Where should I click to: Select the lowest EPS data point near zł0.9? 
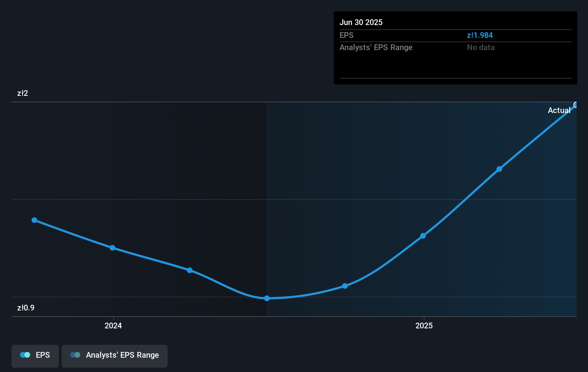(267, 298)
